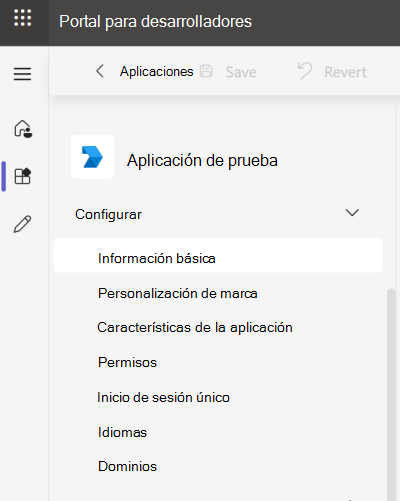This screenshot has width=400, height=501.
Task: Click the Revert button
Action: [332, 71]
